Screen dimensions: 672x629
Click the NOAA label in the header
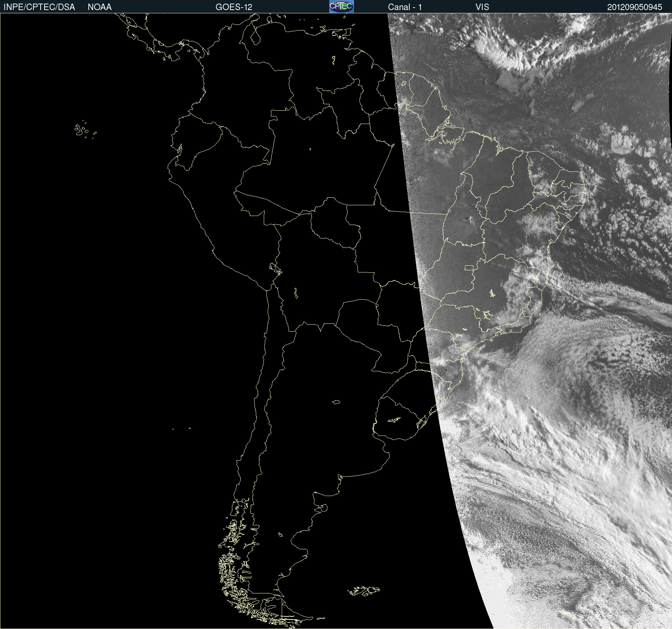coord(100,7)
